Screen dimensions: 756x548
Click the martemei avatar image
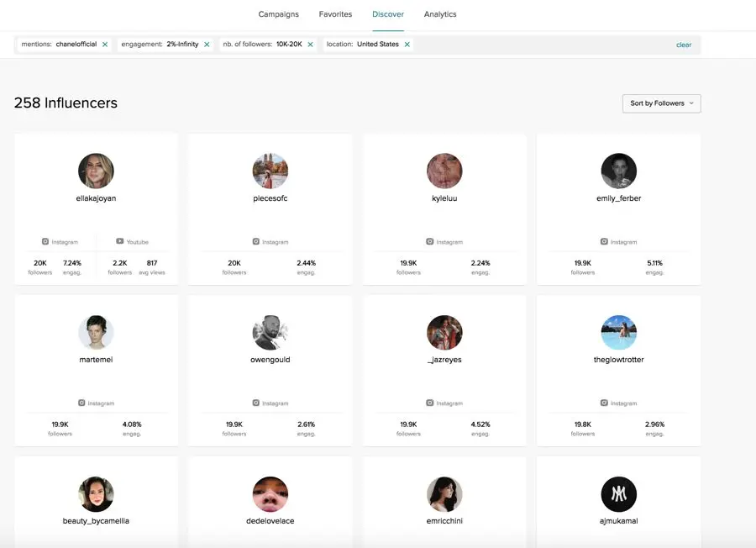point(96,333)
